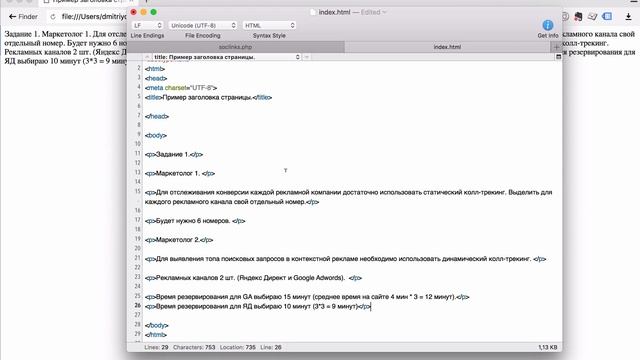
Task: Click the Location: 735 status entry
Action: click(x=238, y=347)
